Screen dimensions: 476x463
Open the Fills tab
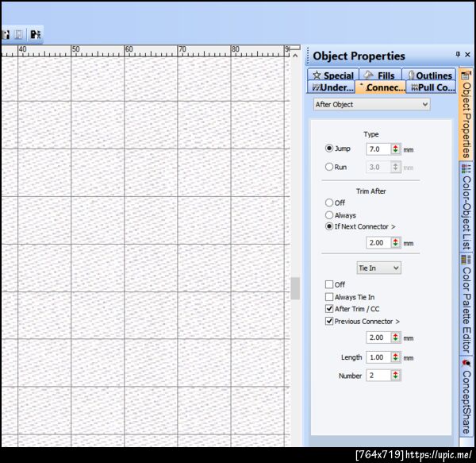(380, 75)
